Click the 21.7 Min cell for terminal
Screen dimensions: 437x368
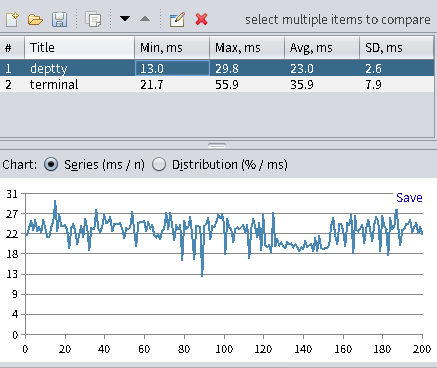172,84
